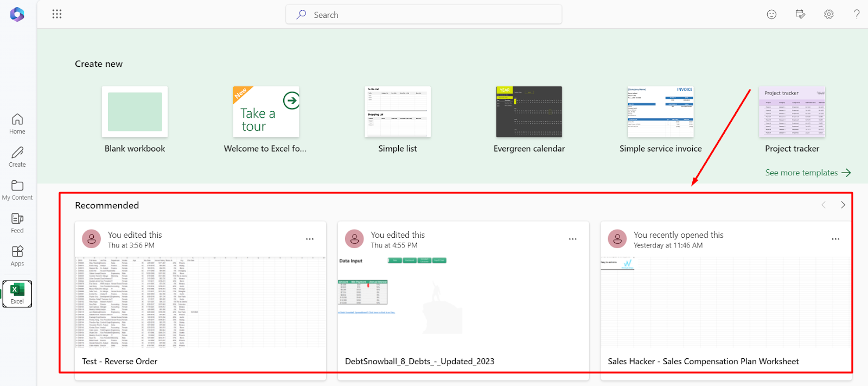Click the Test - Reverse Order title

tap(120, 362)
